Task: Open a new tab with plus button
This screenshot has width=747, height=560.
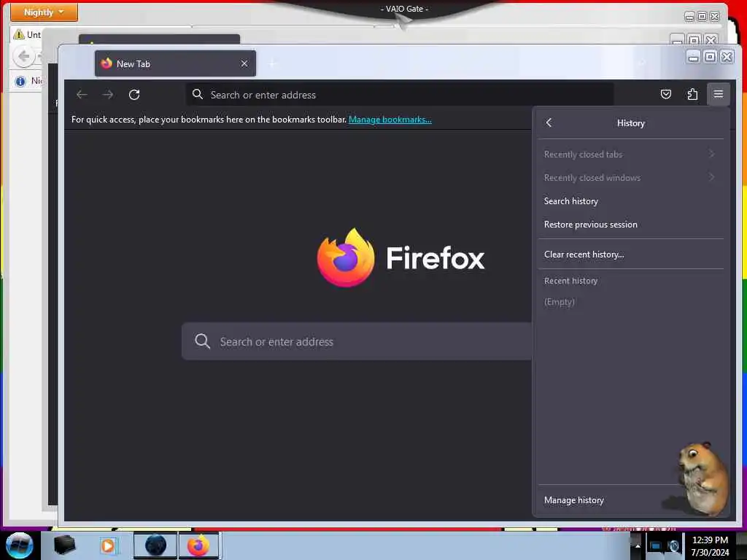Action: coord(273,63)
